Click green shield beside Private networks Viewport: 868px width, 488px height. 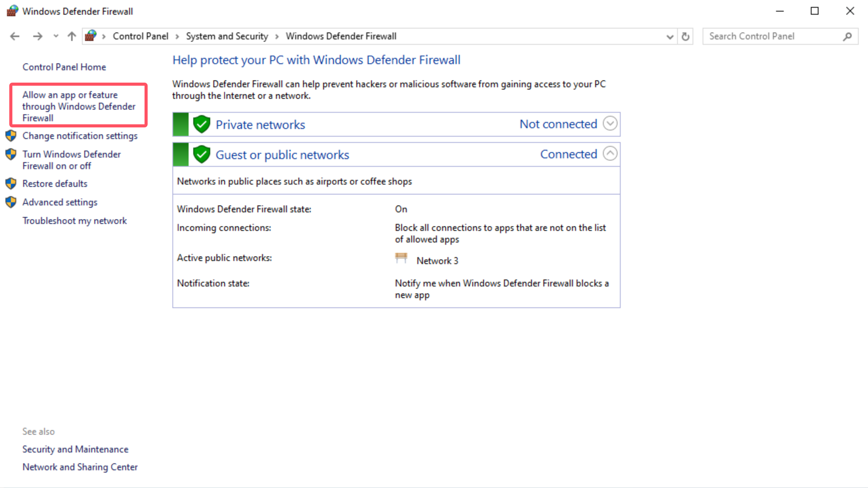coord(201,124)
